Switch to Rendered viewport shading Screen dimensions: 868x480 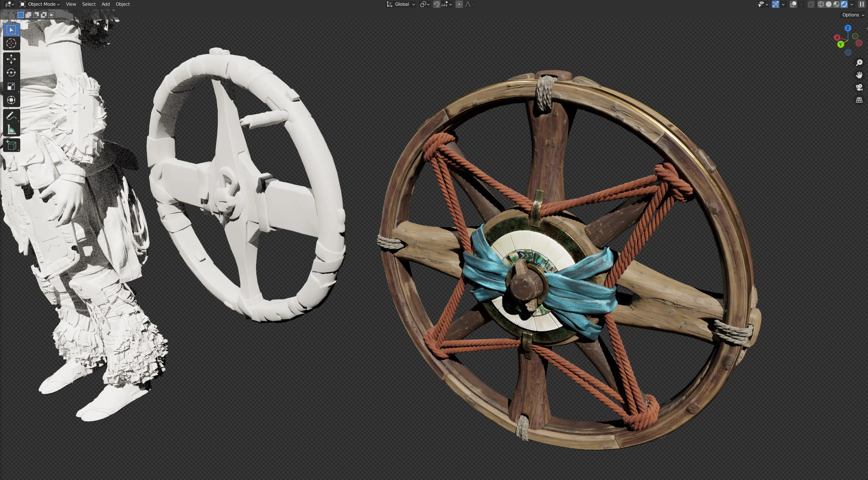[844, 4]
